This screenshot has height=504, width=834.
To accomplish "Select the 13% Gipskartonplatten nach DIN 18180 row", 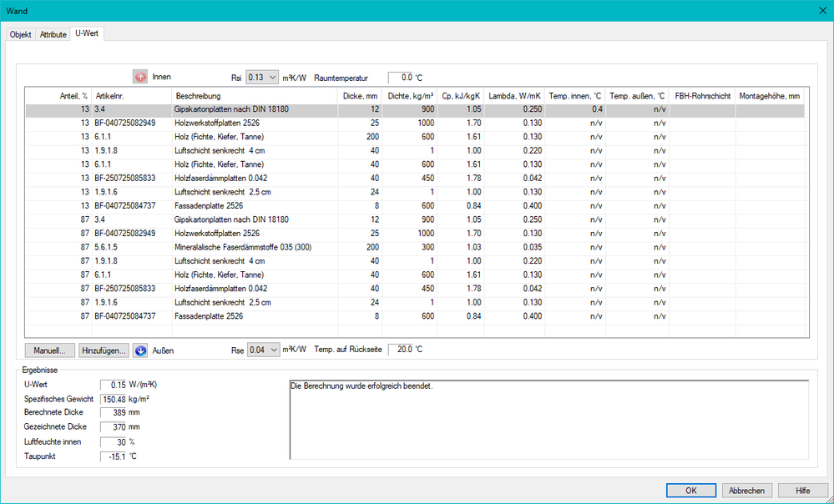I will click(415, 109).
